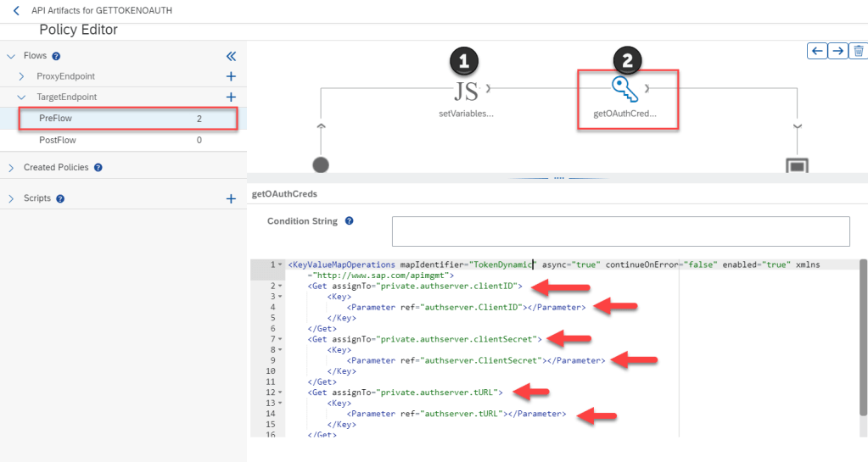The height and width of the screenshot is (462, 868).
Task: Move policy left with arrow button
Action: [817, 51]
